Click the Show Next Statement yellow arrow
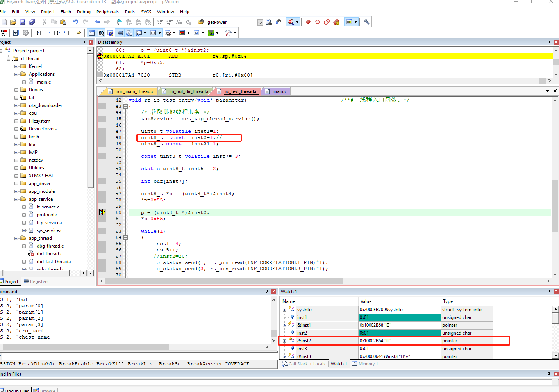Image resolution: width=559 pixels, height=392 pixels. tap(79, 33)
